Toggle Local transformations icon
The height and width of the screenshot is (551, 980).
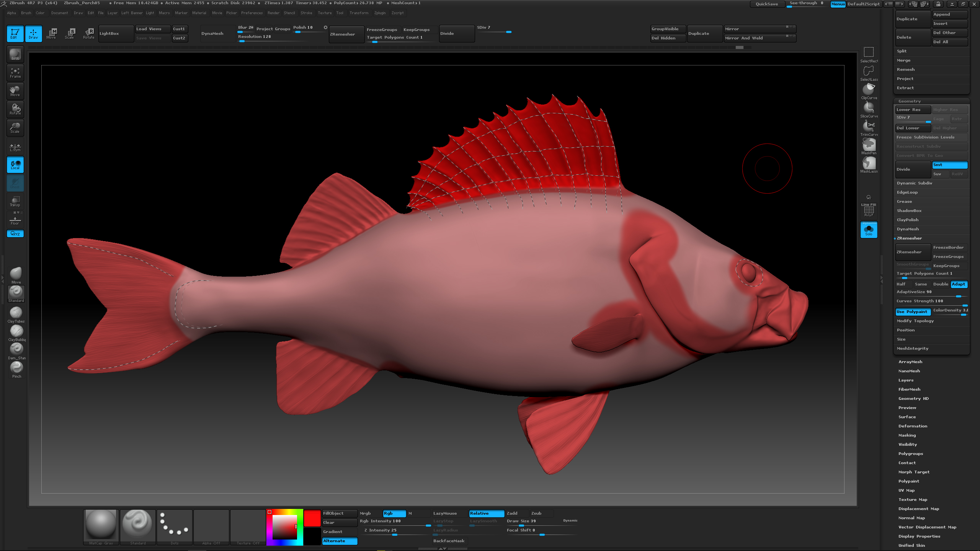coord(15,165)
